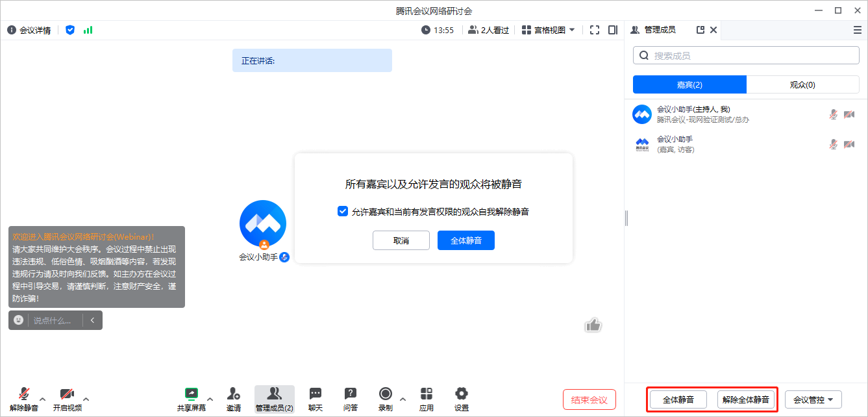The image size is (868, 417).
Task: Open the 应用 apps menu
Action: (x=427, y=399)
